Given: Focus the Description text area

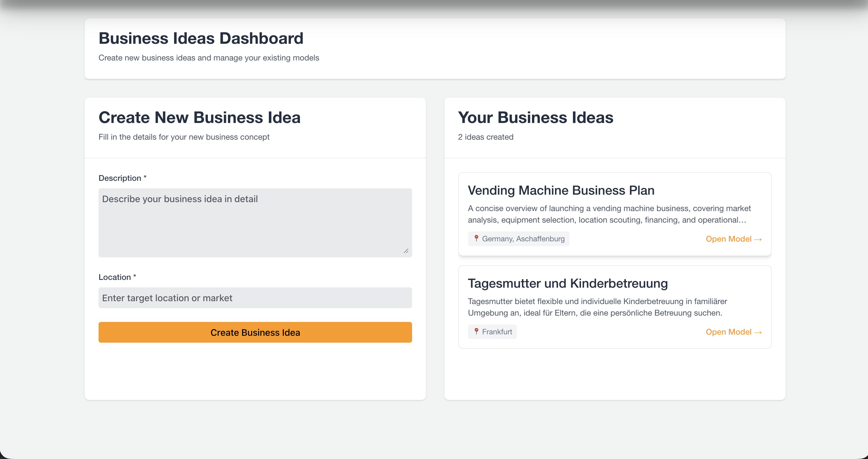Looking at the screenshot, I should tap(255, 223).
